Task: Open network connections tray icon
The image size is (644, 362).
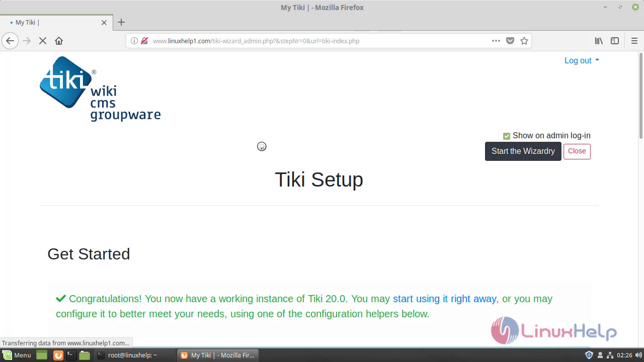Action: (610, 355)
